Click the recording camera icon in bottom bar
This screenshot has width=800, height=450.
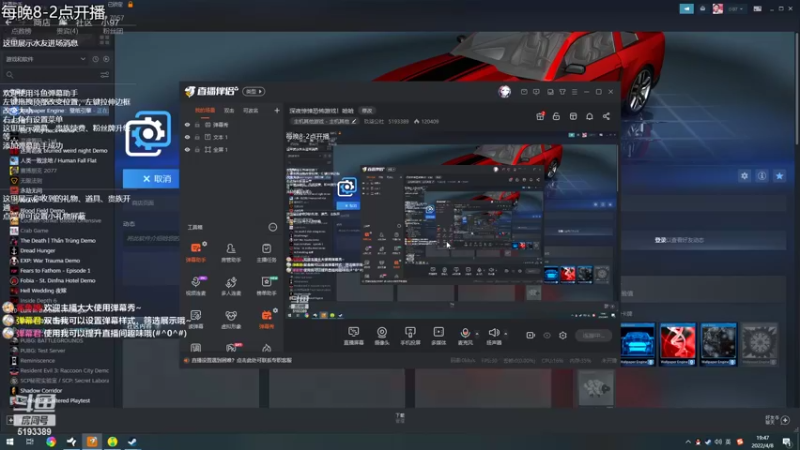click(x=531, y=335)
